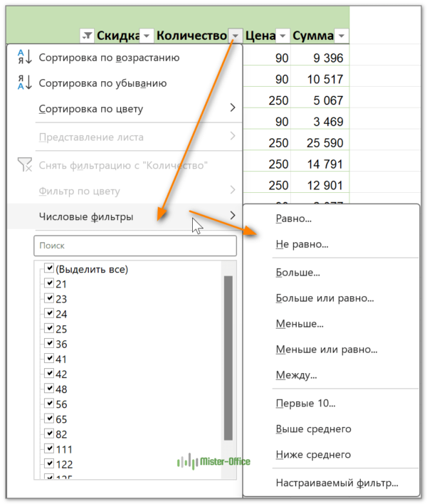Toggle the checkbox for value 111
The height and width of the screenshot is (504, 427).
[49, 449]
